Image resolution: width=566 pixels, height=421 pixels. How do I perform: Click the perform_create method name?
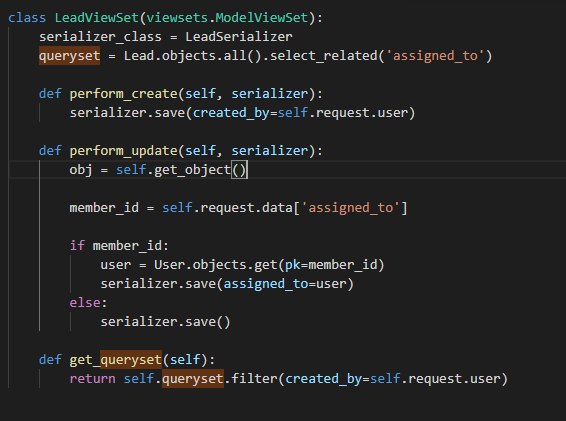click(123, 94)
